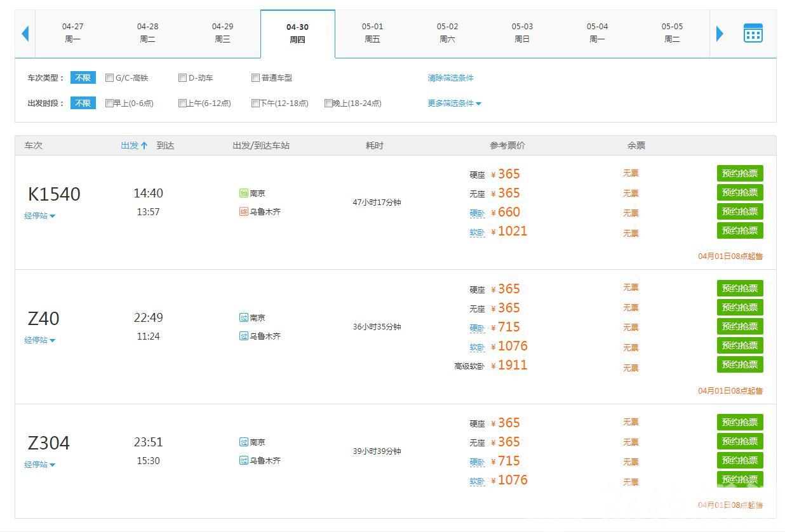Click train number Z40
This screenshot has height=532, width=785.
(x=44, y=318)
